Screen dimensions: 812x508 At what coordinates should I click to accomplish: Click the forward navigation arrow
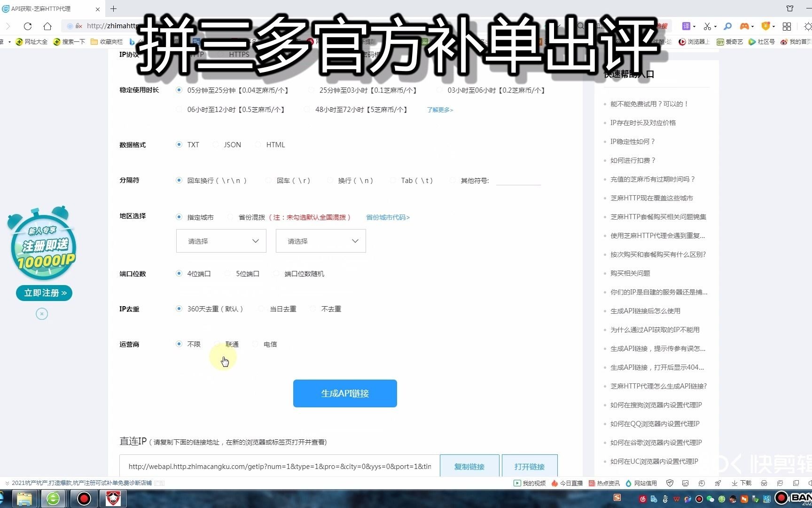[x=8, y=26]
